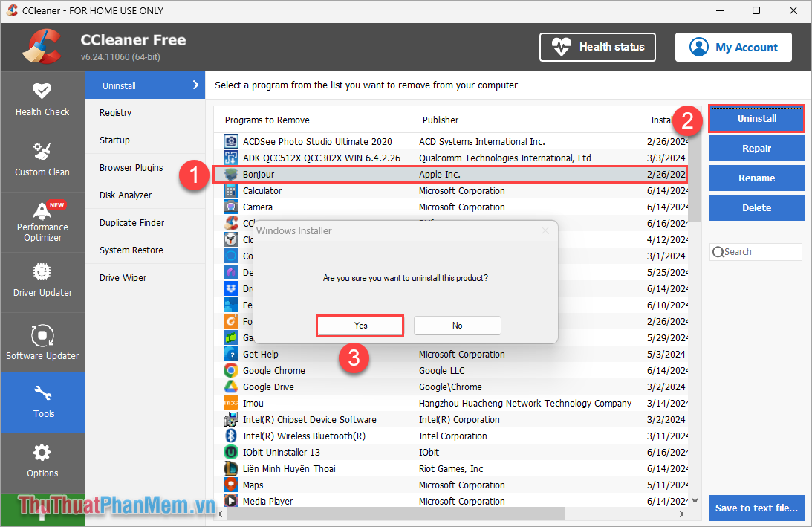Click the Maps app icon
The width and height of the screenshot is (812, 527).
click(230, 485)
